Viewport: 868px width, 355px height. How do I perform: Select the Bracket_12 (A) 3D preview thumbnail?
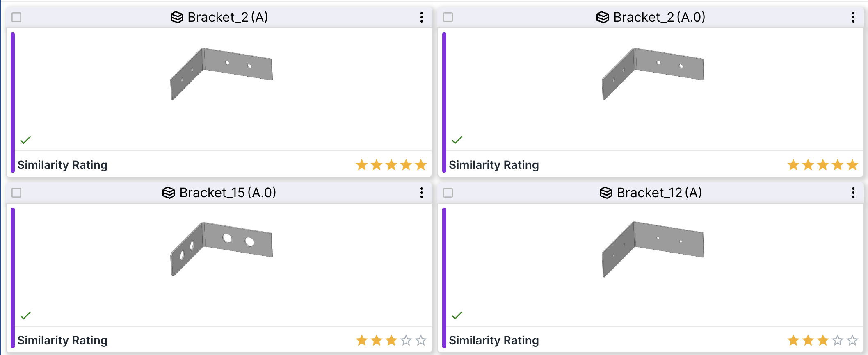tap(653, 248)
